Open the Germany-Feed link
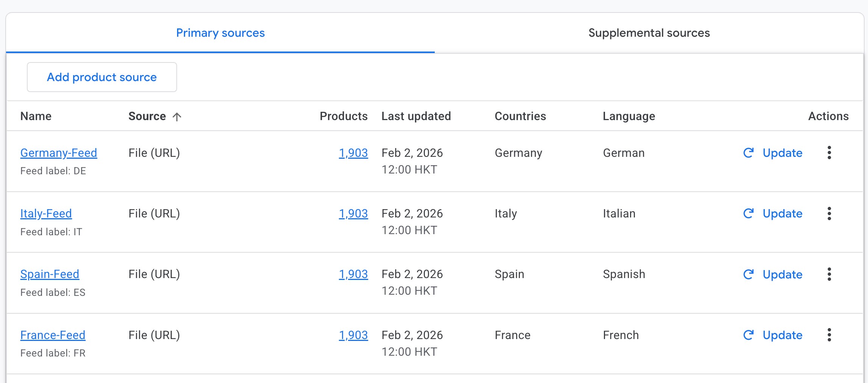 pyautogui.click(x=59, y=153)
